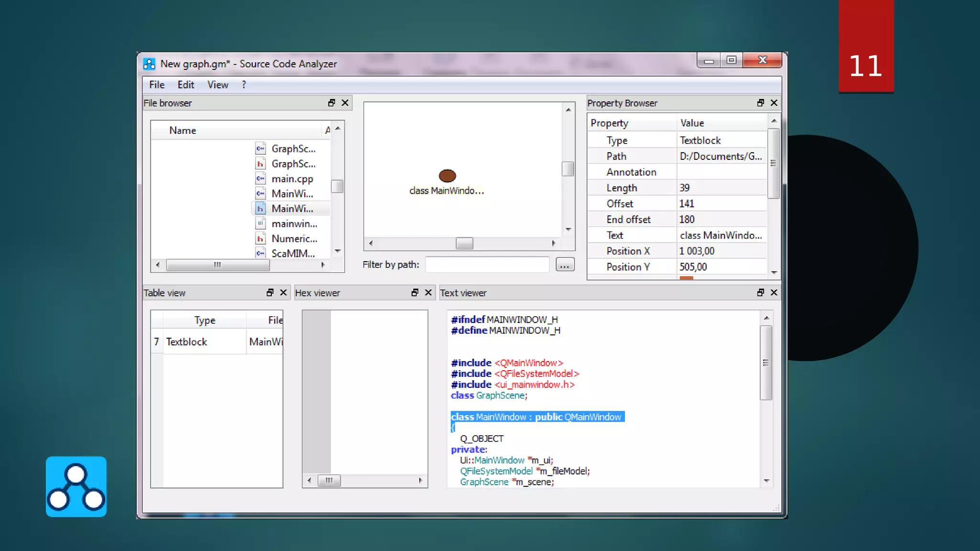This screenshot has height=551, width=980.
Task: Click the brown class MainWindow graph node
Action: point(447,176)
